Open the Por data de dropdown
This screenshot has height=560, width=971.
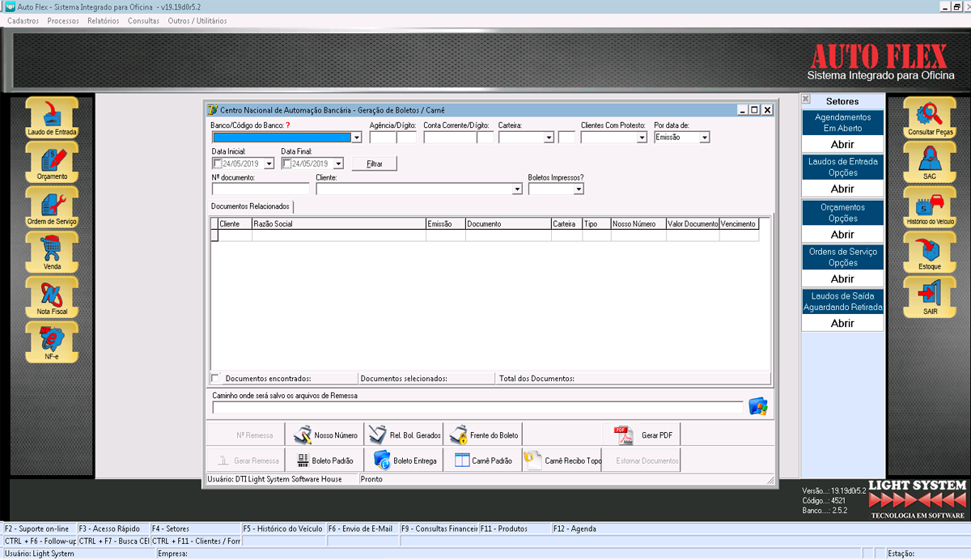[704, 138]
